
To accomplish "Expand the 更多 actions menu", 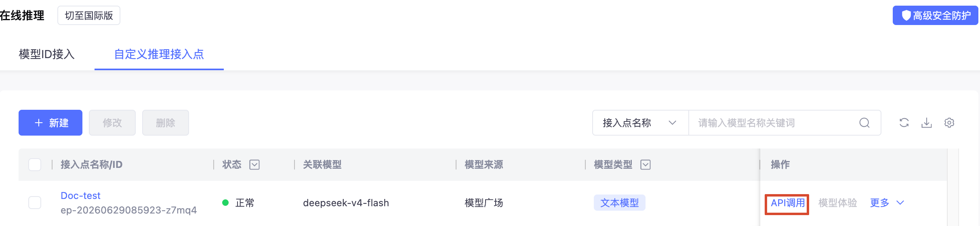I will coord(887,203).
